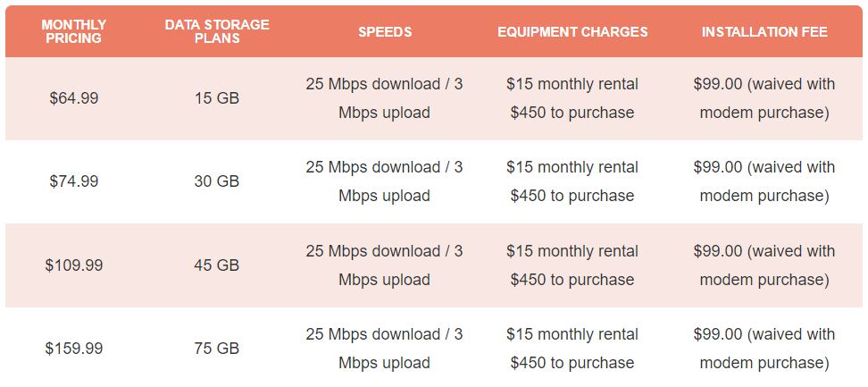Click the $64.99 price cell
868x387 pixels.
pos(73,98)
